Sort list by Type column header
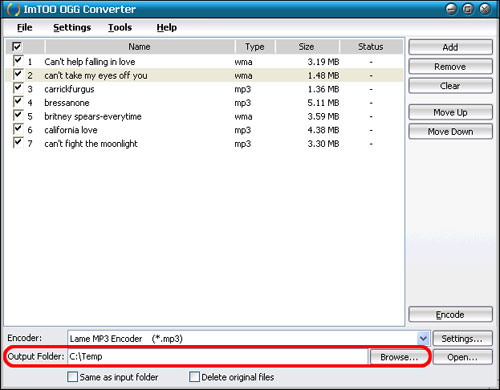 [x=255, y=47]
